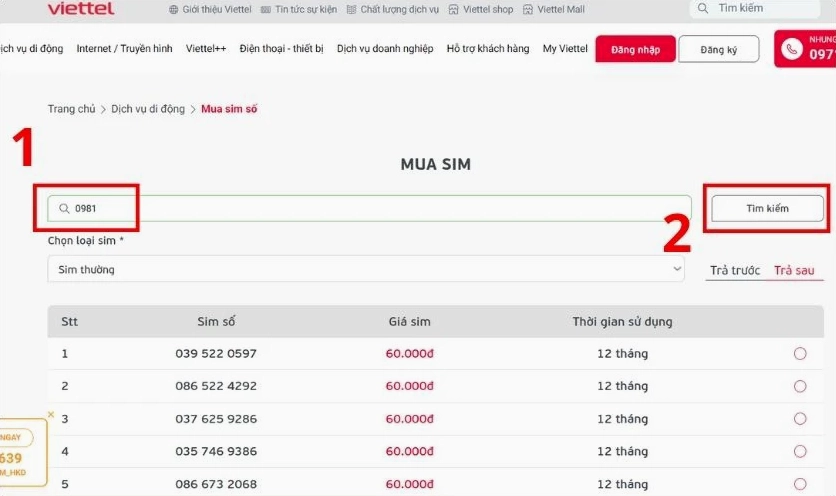Click the Đăng nhập button
Viewport: 836px width, 496px height.
tap(636, 49)
